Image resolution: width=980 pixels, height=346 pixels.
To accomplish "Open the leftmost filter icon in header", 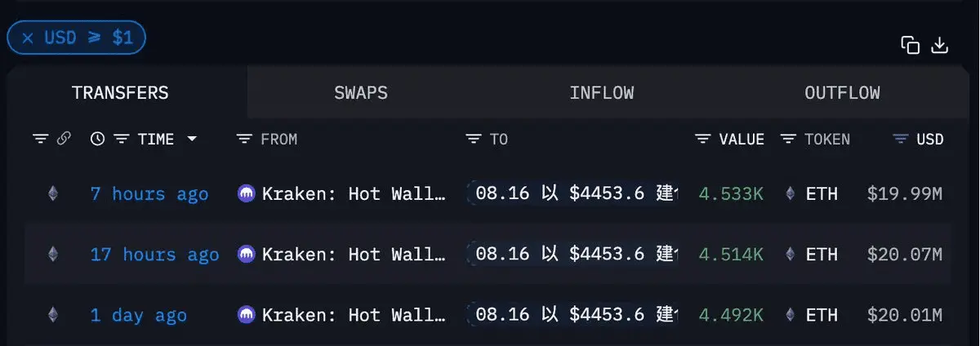I will [40, 139].
